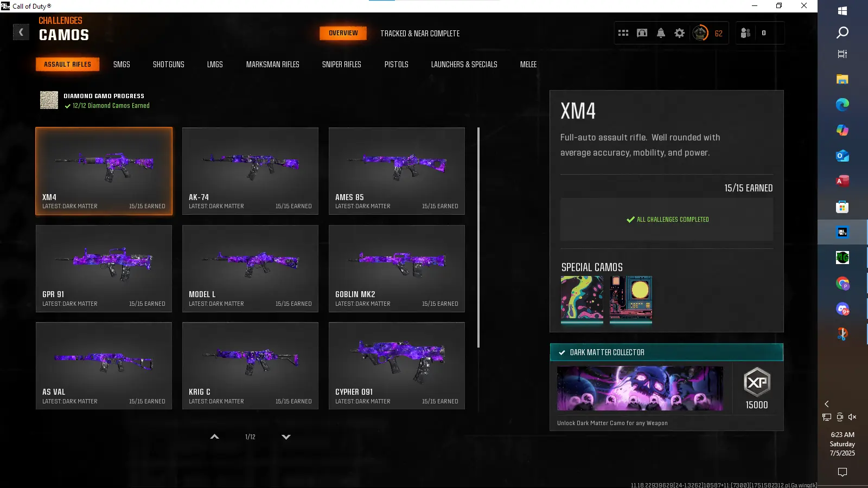This screenshot has height=488, width=868.
Task: Click 'Unlock Dark Matter Camo for any Weapon' text
Action: click(x=612, y=423)
